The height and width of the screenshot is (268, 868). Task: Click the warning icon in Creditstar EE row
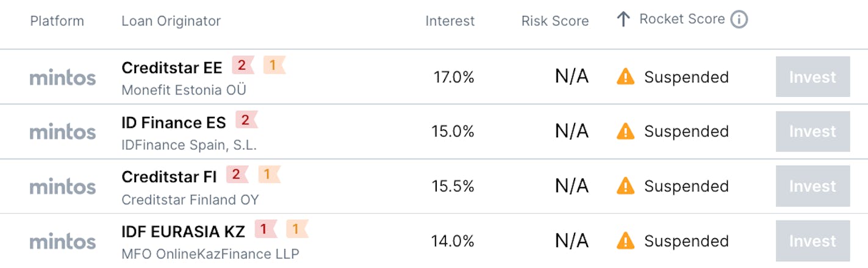coord(625,77)
